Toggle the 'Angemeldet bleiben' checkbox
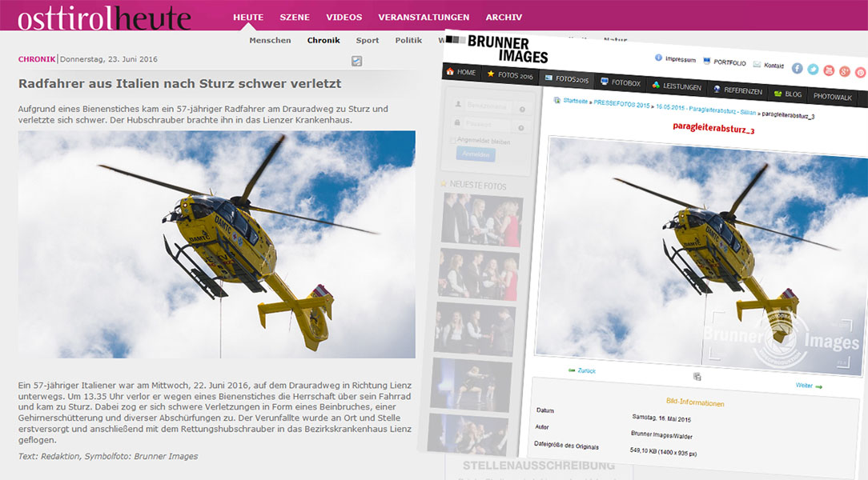Screen dimensions: 868x480 point(453,140)
